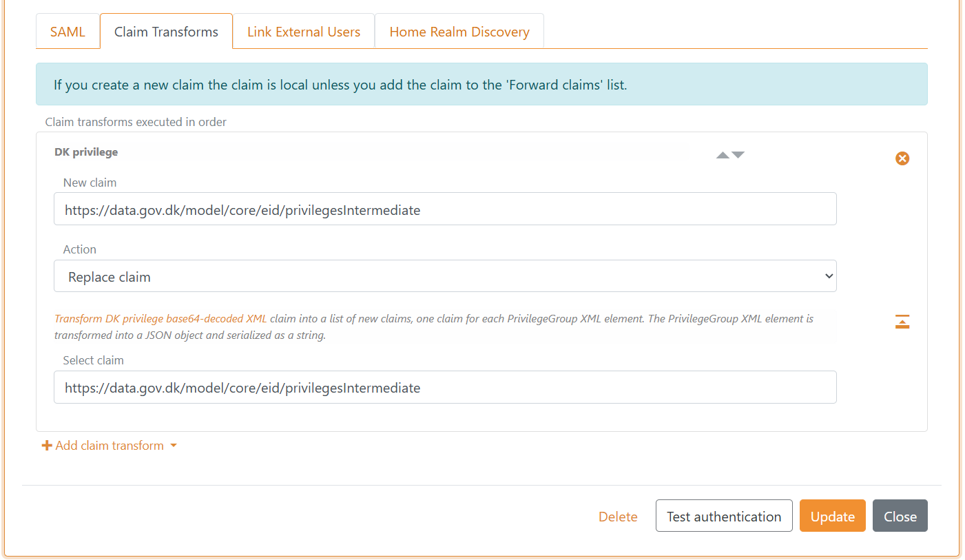
Task: Select the Claim Transforms tab
Action: [x=166, y=31]
